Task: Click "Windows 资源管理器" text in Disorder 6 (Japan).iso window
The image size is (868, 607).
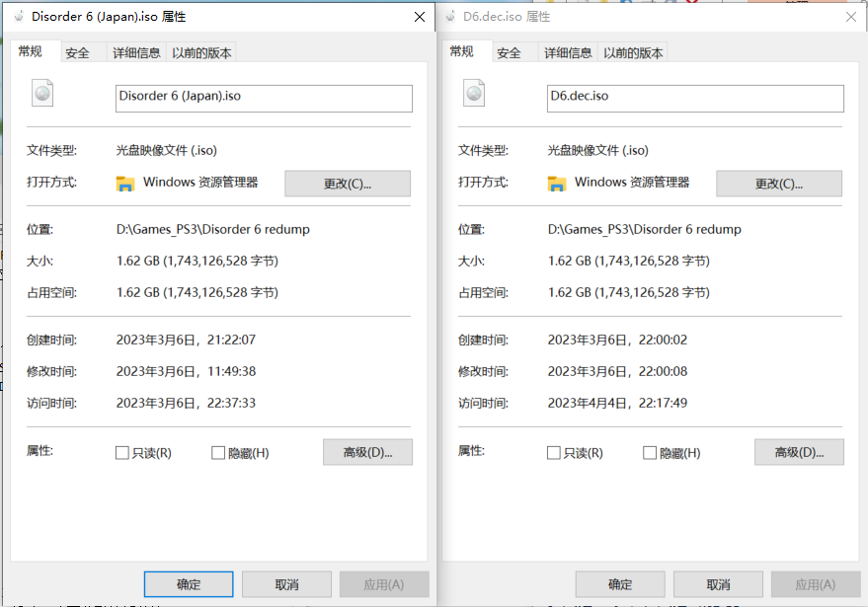Action: [200, 182]
